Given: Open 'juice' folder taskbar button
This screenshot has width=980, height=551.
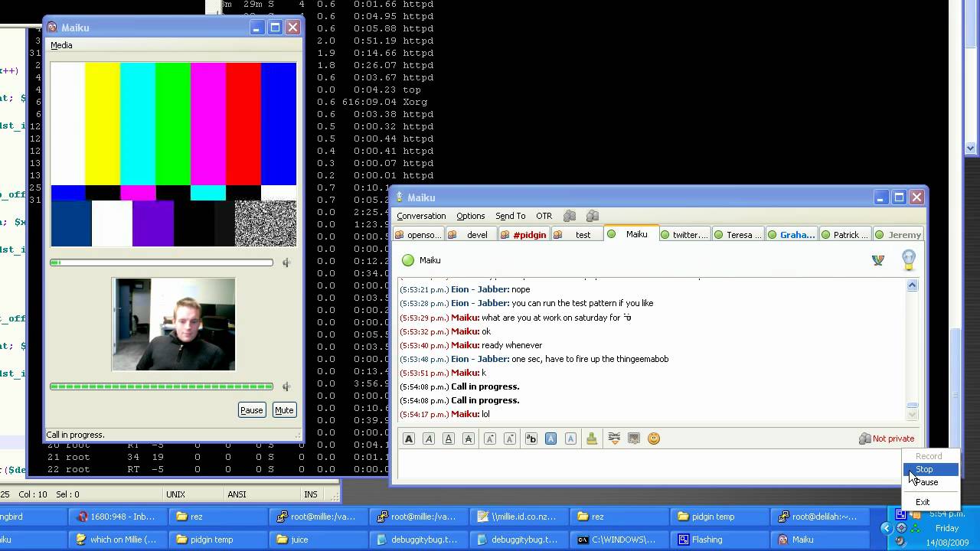Looking at the screenshot, I should pos(318,540).
